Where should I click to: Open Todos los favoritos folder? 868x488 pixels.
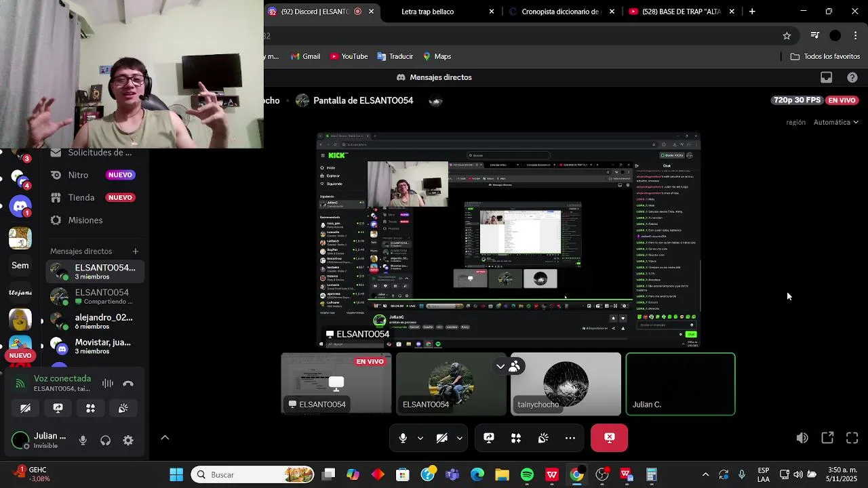pos(825,56)
